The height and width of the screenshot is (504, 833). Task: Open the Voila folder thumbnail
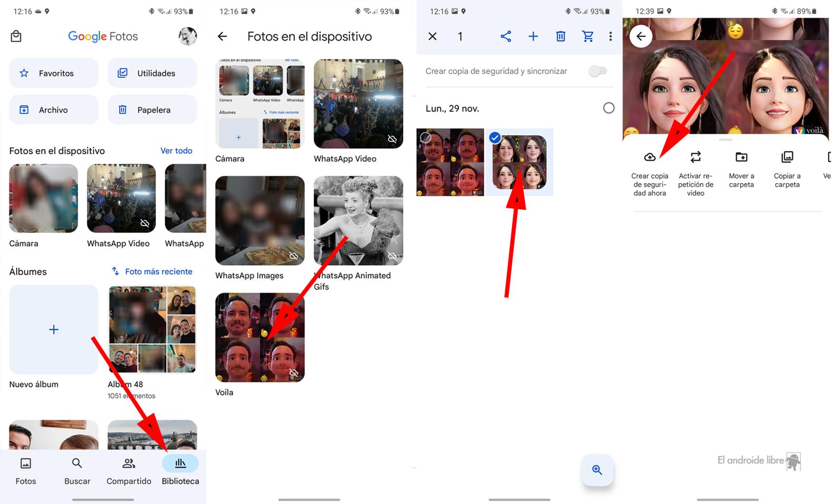260,337
